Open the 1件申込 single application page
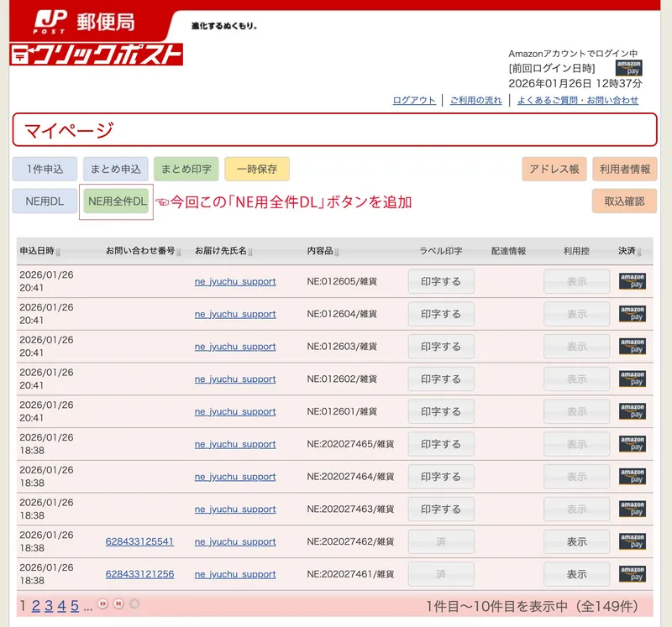Image resolution: width=672 pixels, height=627 pixels. [x=45, y=170]
